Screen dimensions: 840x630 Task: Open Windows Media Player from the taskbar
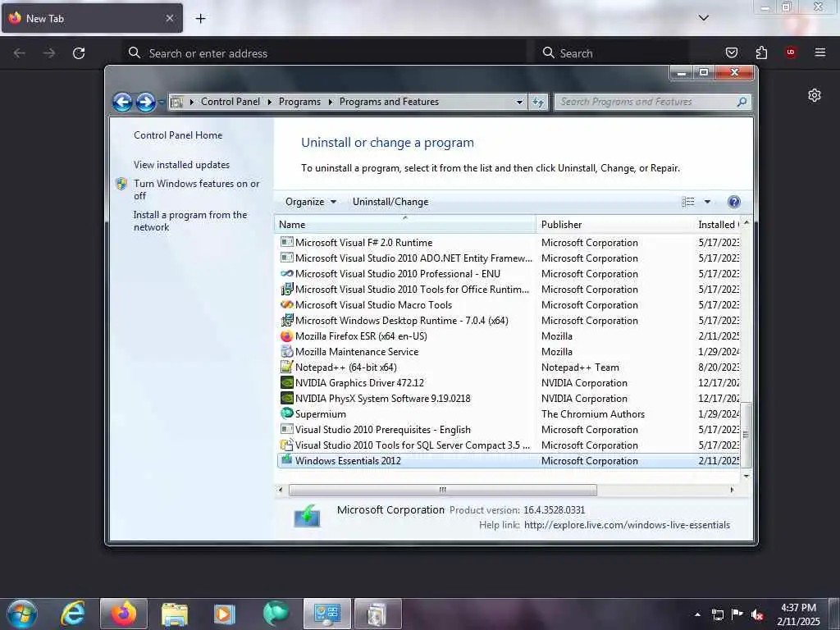pyautogui.click(x=224, y=614)
